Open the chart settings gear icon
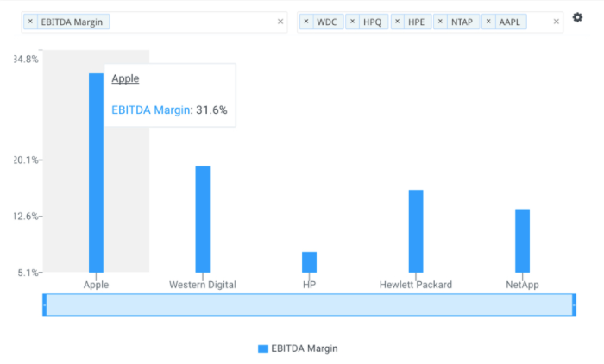This screenshot has height=364, width=604. [x=577, y=17]
